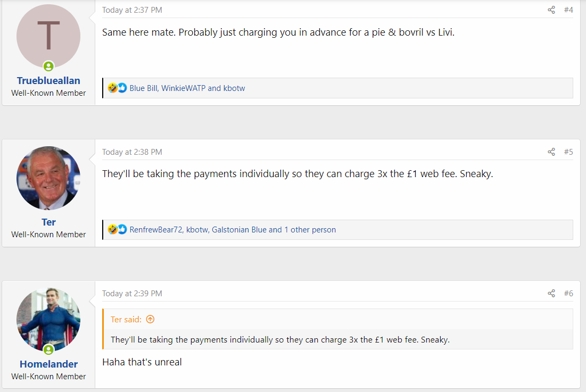Open post permalink #5

point(568,152)
